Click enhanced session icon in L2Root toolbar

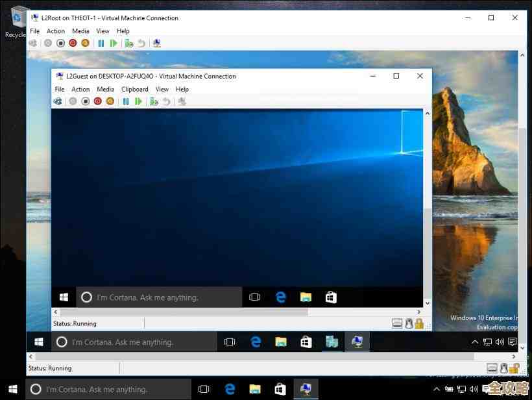[x=156, y=44]
